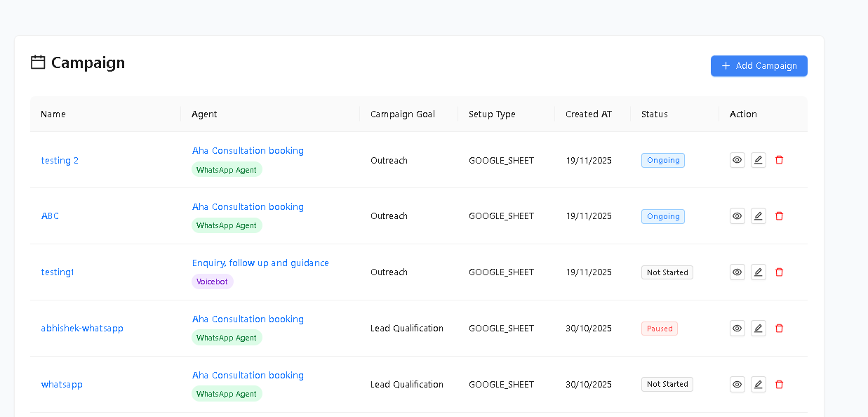Edit the ABC campaign with the pencil icon
868x417 pixels.
(758, 216)
